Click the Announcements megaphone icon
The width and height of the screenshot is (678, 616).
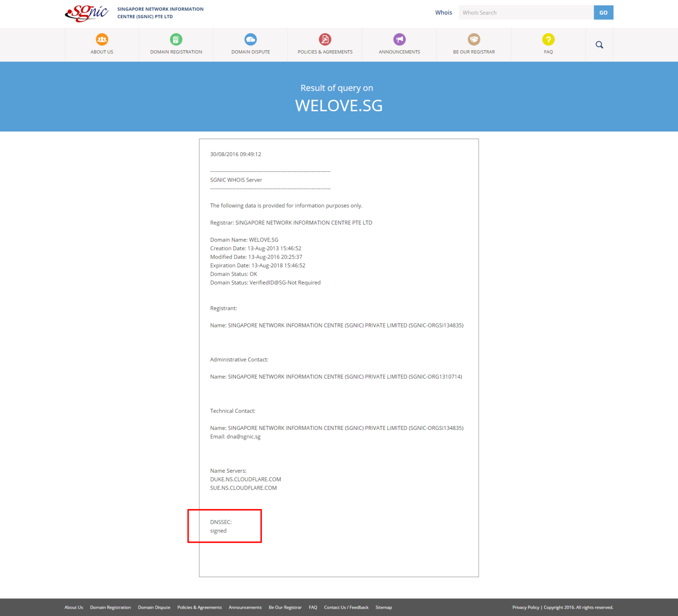tap(399, 39)
